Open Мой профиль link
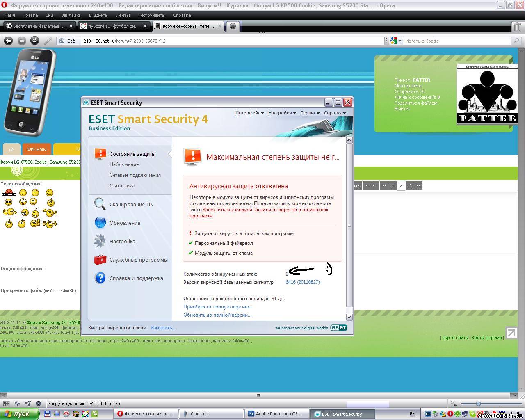 point(408,86)
